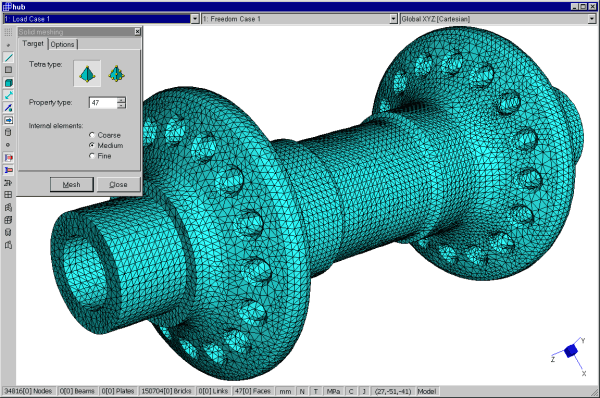Select the cylinder icon in left toolbar

[x=8, y=132]
